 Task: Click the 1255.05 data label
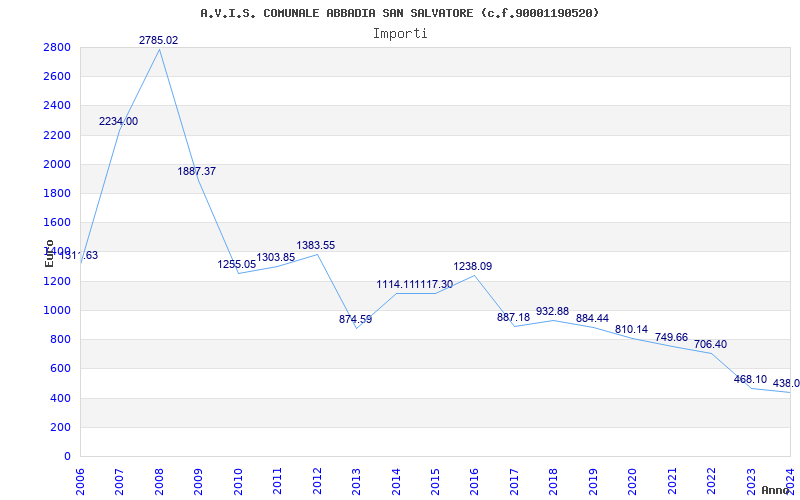pos(237,264)
